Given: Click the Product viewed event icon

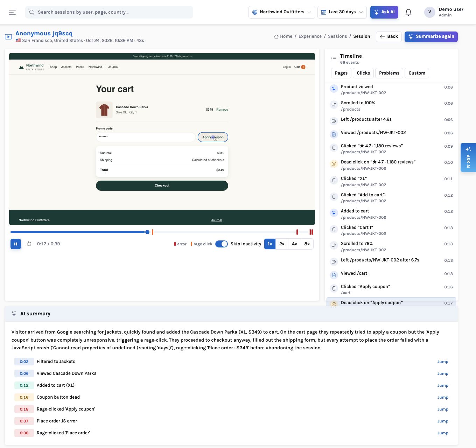Looking at the screenshot, I should [x=334, y=89].
